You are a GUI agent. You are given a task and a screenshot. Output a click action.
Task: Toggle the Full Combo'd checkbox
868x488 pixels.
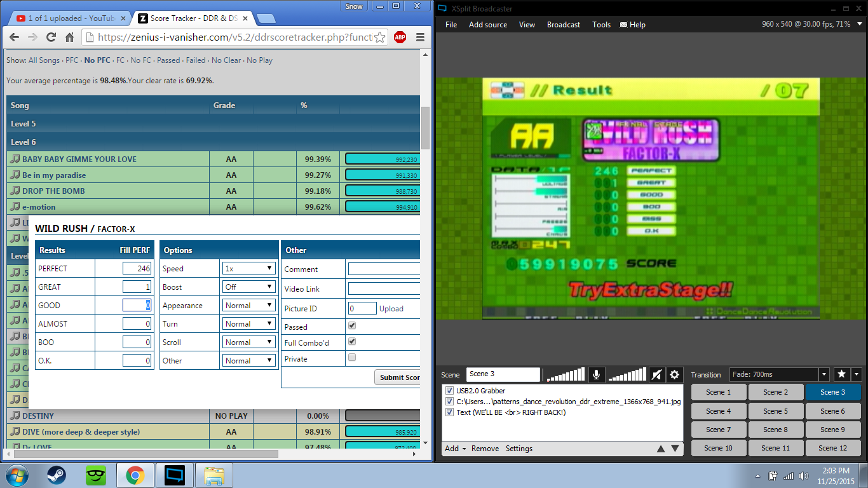click(352, 341)
